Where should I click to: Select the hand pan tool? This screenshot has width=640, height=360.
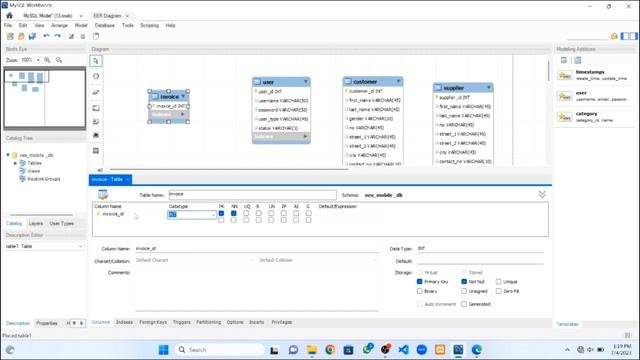[x=96, y=76]
